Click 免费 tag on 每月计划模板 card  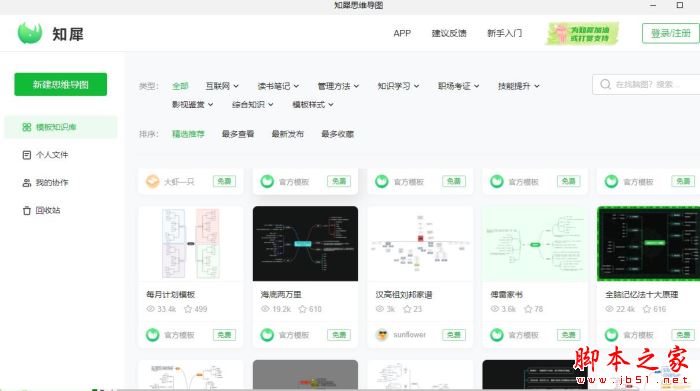click(224, 335)
